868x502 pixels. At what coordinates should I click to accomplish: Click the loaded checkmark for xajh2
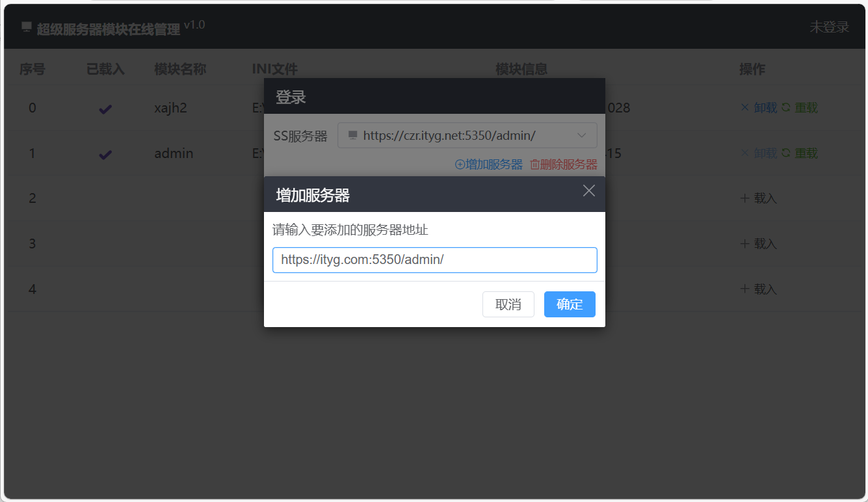tap(105, 109)
